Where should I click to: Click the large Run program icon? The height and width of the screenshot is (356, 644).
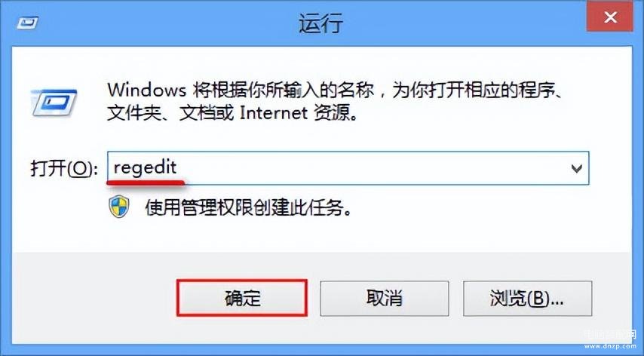pyautogui.click(x=54, y=103)
